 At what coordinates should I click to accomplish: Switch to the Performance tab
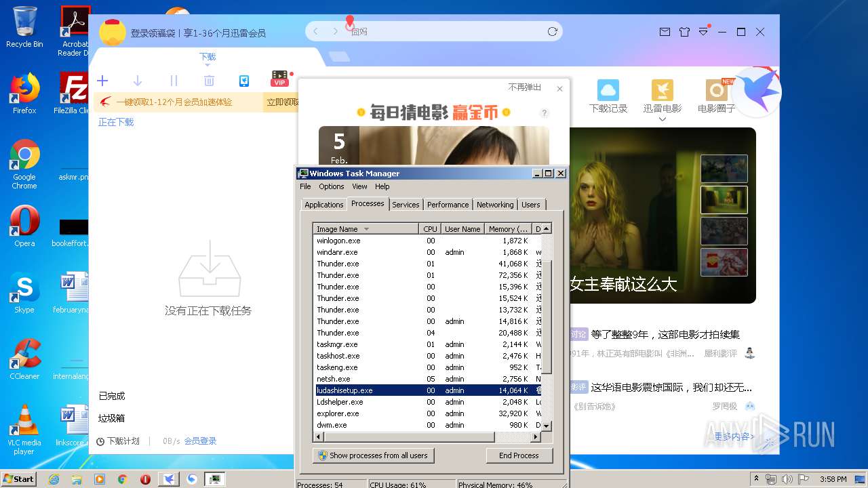click(x=448, y=205)
